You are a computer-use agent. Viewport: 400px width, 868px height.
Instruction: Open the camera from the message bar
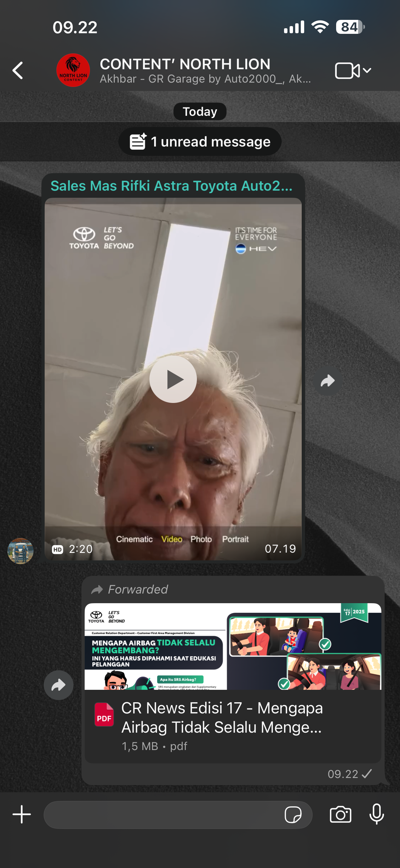coord(340,814)
